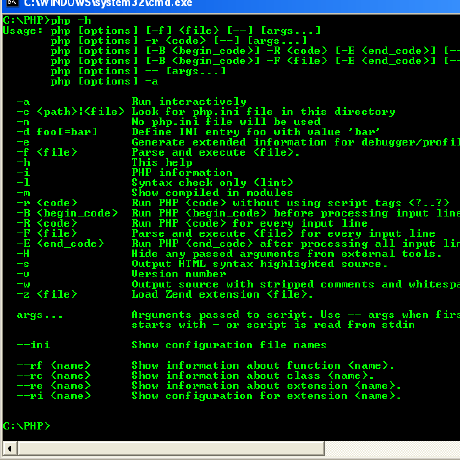The width and height of the screenshot is (460, 460).
Task: Click 'Parse and execute <file>.' line
Action: [216, 153]
